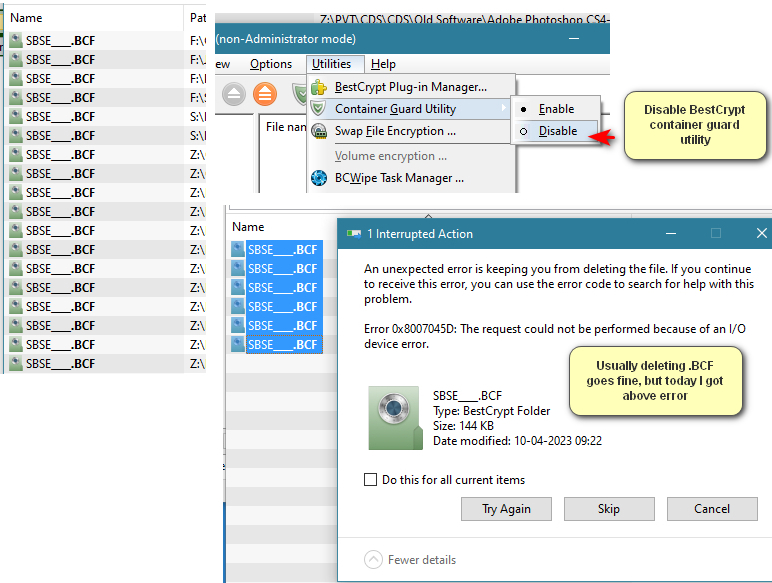Click the grey dismount eject toolbar icon
Image resolution: width=772 pixels, height=583 pixels.
pyautogui.click(x=234, y=94)
